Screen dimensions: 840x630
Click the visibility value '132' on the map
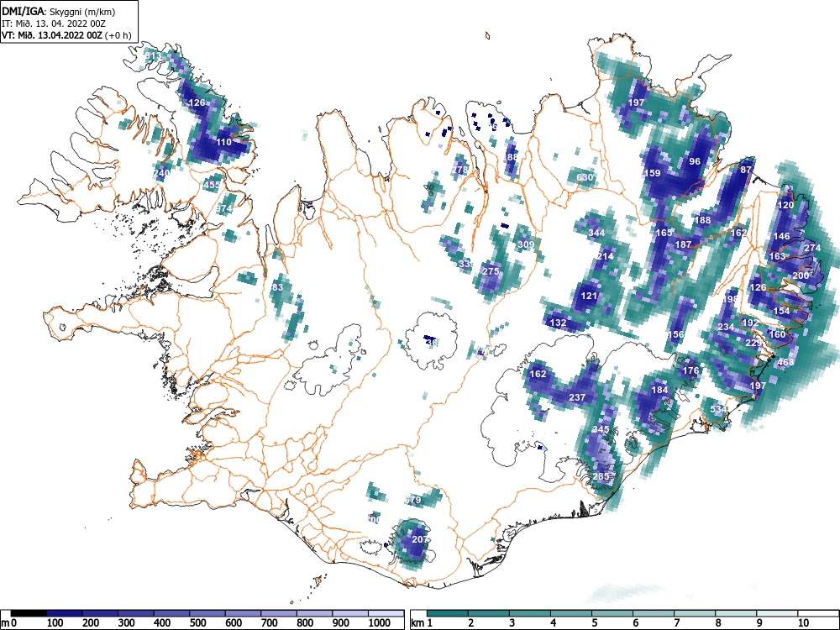559,323
